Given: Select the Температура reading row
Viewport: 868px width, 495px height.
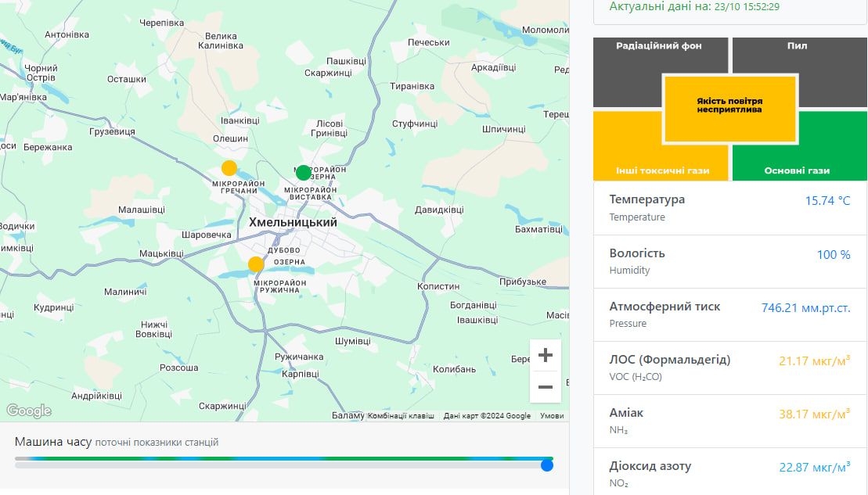Looking at the screenshot, I should pos(729,208).
